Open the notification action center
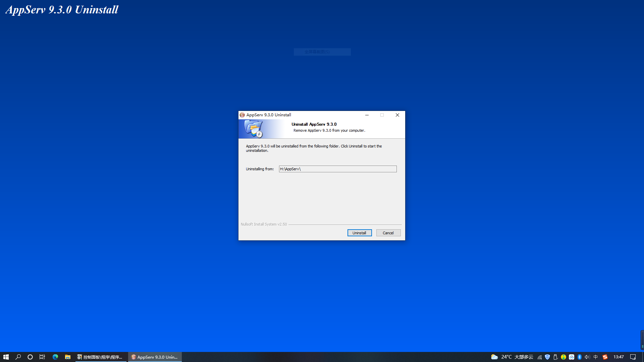Image resolution: width=644 pixels, height=362 pixels. pyautogui.click(x=633, y=357)
